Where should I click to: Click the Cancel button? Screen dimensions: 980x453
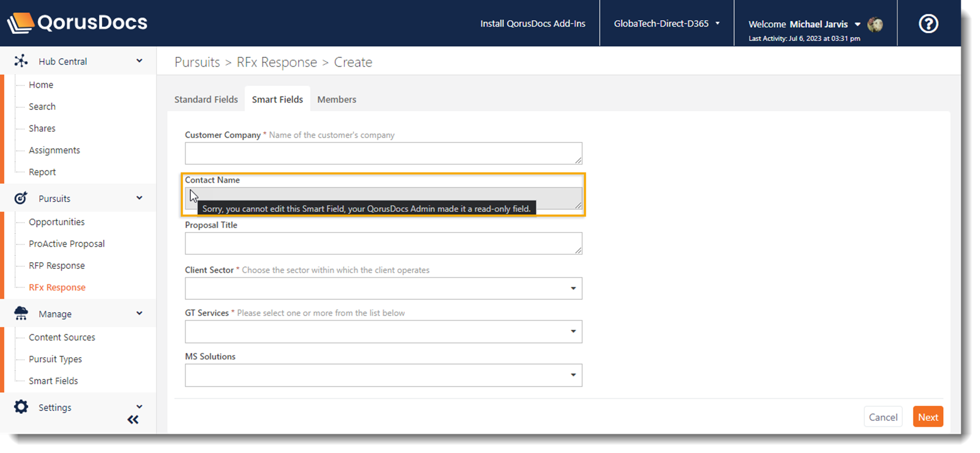click(883, 417)
